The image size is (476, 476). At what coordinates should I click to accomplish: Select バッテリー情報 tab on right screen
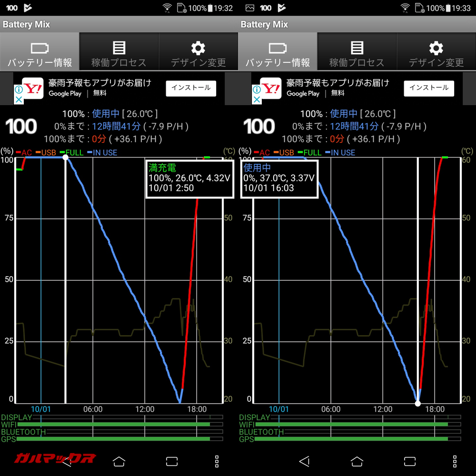coord(278,52)
